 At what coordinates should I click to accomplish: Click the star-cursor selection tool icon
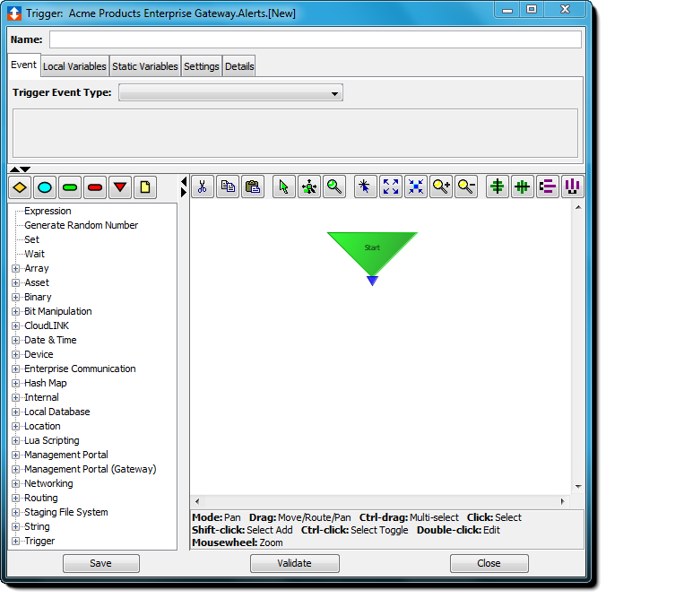point(365,187)
